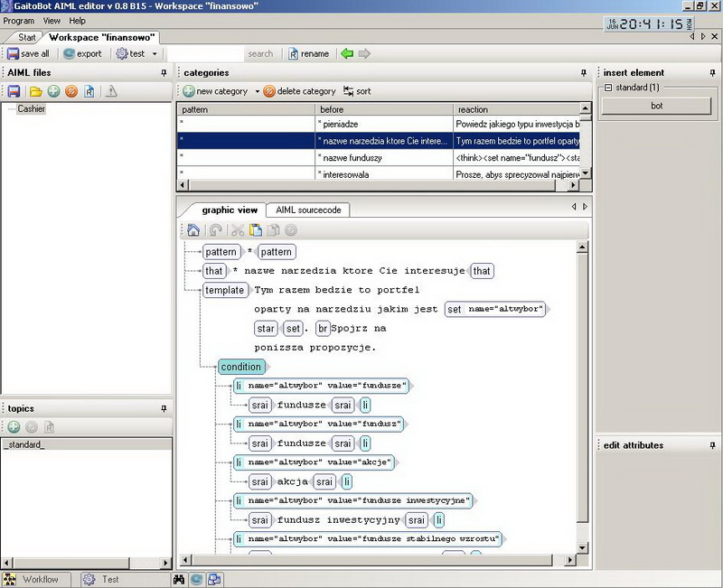Open an AIML file via folder icon

click(36, 91)
